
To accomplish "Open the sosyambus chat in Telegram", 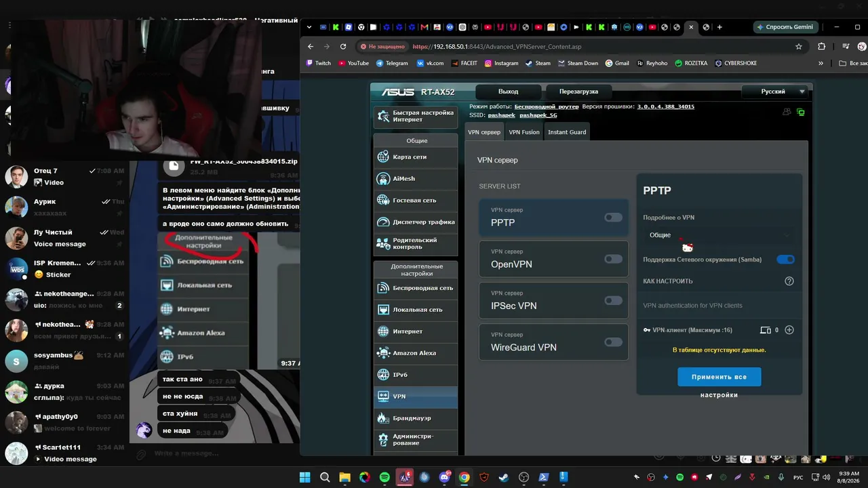I will pyautogui.click(x=65, y=361).
